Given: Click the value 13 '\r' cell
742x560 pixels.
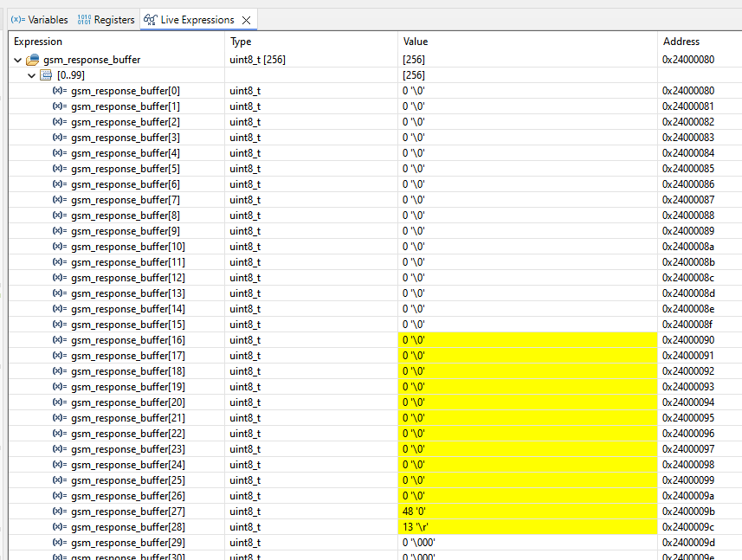Looking at the screenshot, I should [x=527, y=527].
